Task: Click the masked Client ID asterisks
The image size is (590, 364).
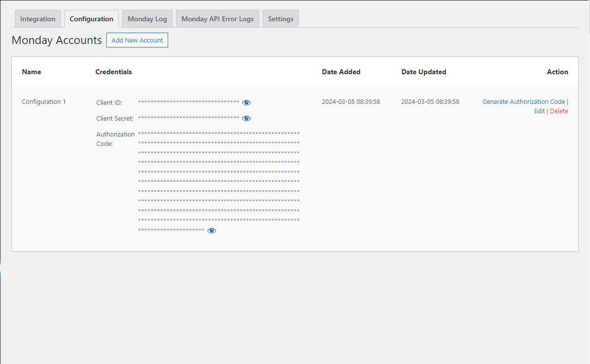Action: pyautogui.click(x=188, y=102)
